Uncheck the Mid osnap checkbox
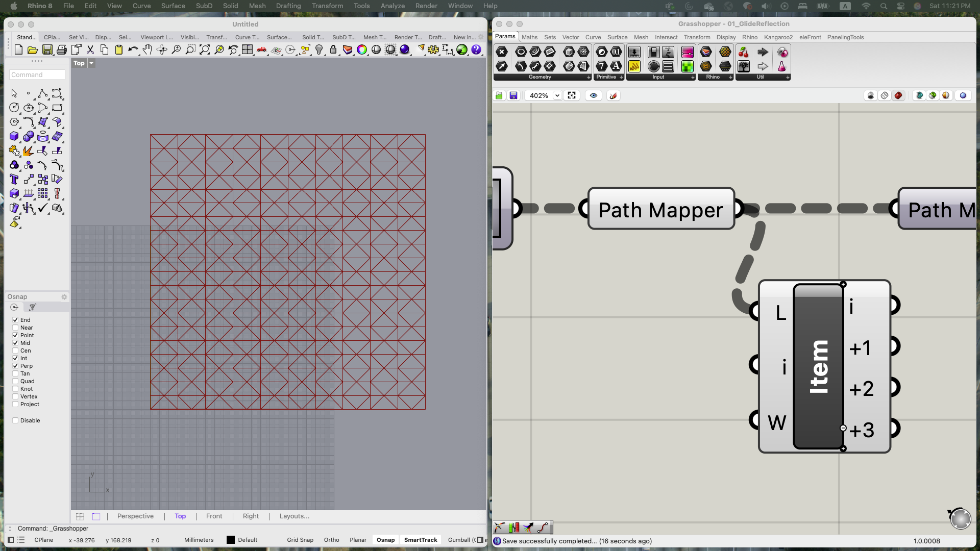The height and width of the screenshot is (551, 980). [x=15, y=343]
